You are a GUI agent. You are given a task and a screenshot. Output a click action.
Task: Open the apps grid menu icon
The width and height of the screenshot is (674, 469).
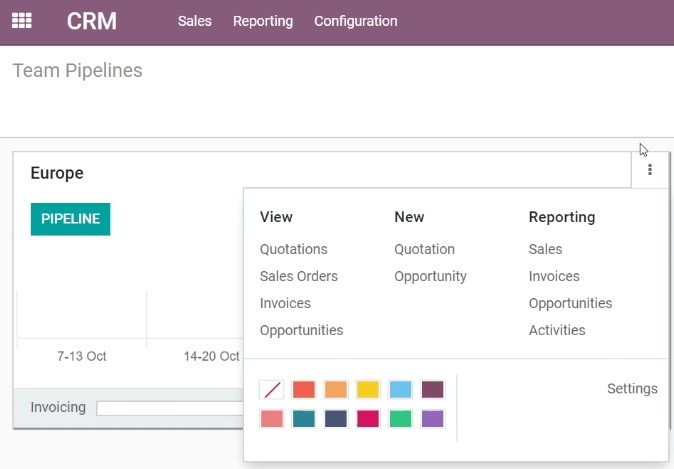21,21
